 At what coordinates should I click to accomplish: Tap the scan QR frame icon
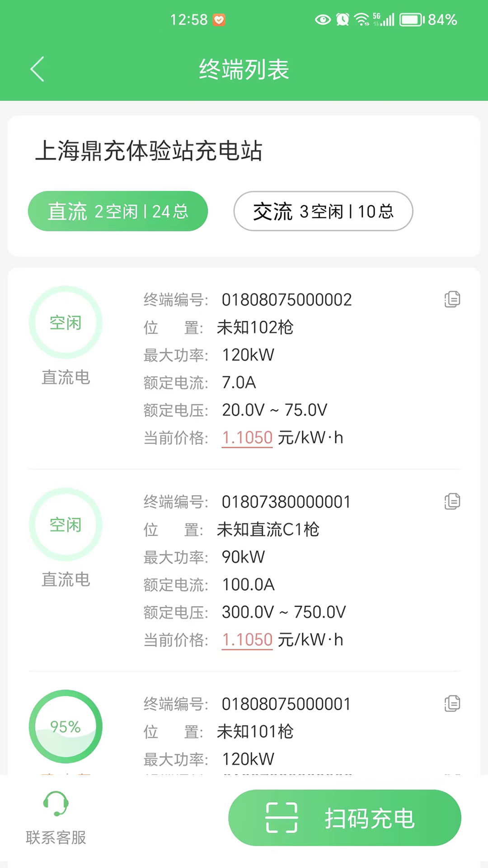coord(282,818)
